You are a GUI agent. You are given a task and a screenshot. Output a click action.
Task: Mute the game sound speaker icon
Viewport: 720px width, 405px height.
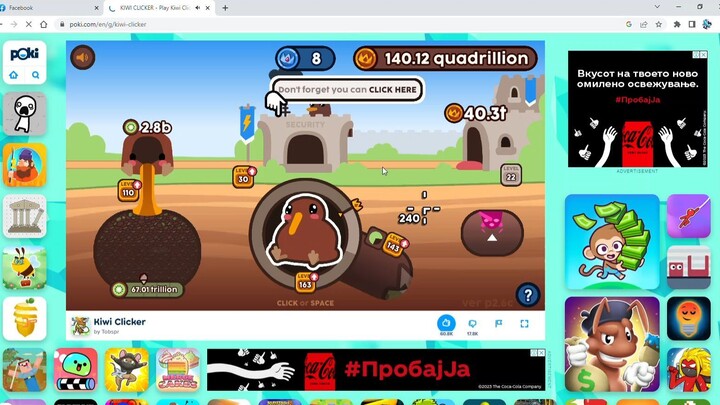[x=83, y=57]
